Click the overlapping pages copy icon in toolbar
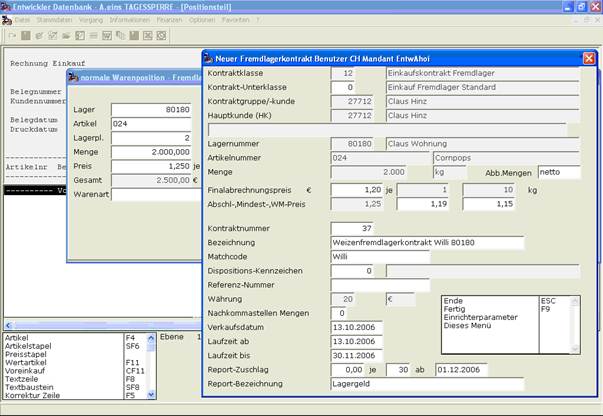 coord(121,36)
